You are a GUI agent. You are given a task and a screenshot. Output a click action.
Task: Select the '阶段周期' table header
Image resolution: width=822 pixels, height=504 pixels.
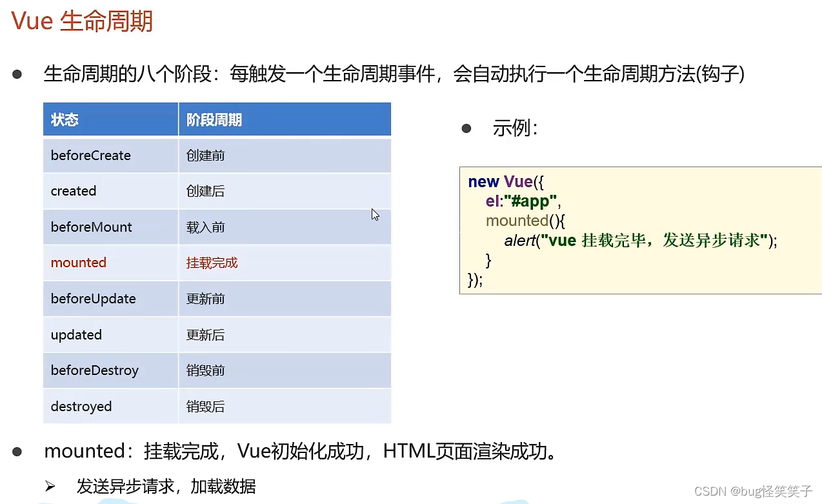[285, 119]
